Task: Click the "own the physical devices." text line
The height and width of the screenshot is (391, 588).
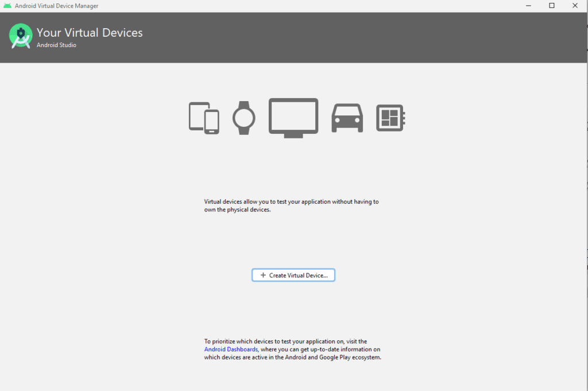Action: pos(237,210)
